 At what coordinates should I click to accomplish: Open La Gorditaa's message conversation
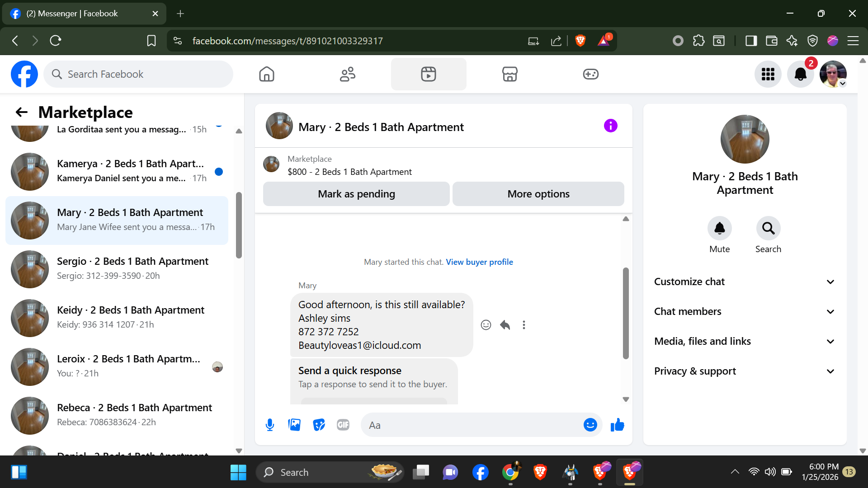[117, 134]
